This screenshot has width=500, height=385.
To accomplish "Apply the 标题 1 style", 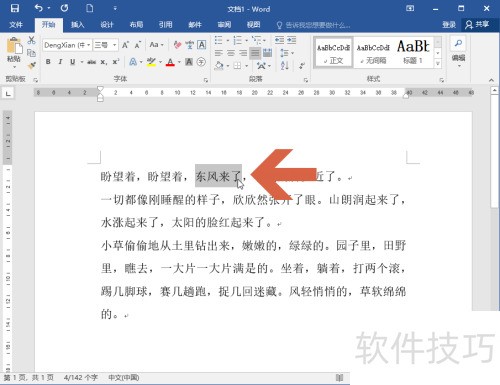I will [413, 53].
